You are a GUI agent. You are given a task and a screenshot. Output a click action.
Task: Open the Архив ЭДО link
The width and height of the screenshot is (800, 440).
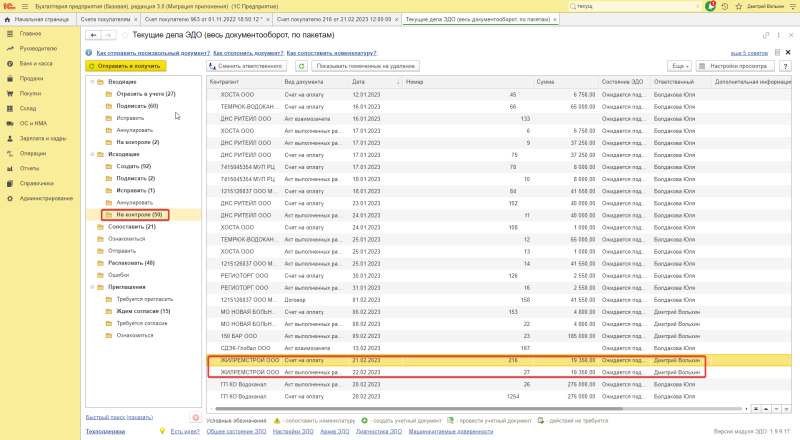pyautogui.click(x=335, y=431)
